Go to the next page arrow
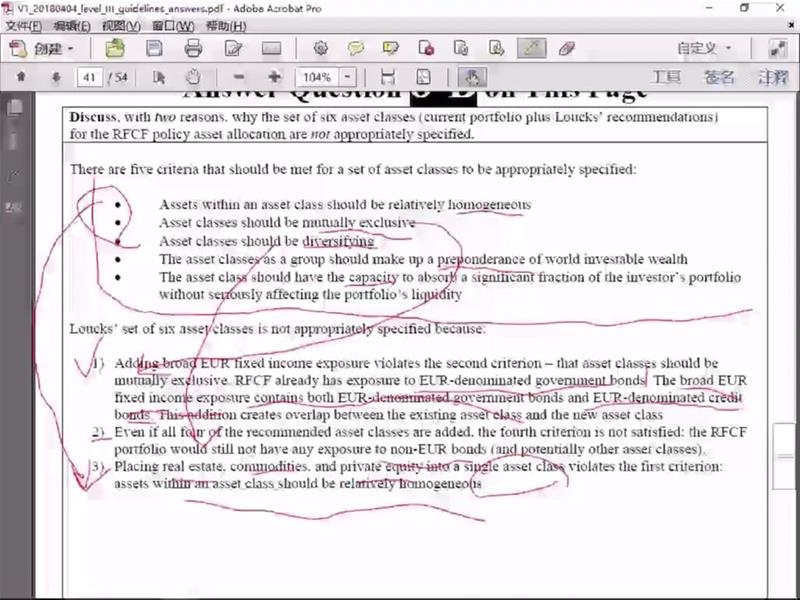This screenshot has width=800, height=600. click(56, 77)
